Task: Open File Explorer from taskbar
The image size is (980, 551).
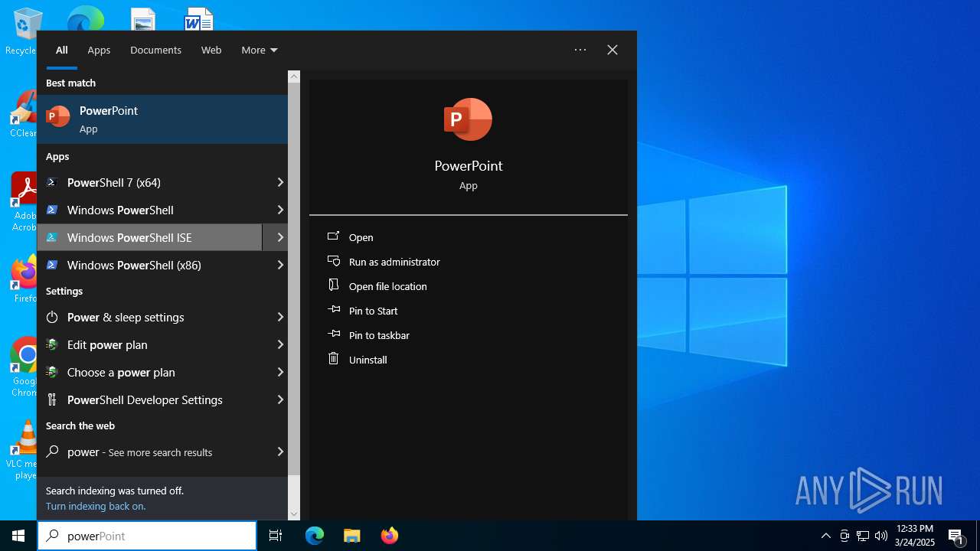Action: point(351,536)
